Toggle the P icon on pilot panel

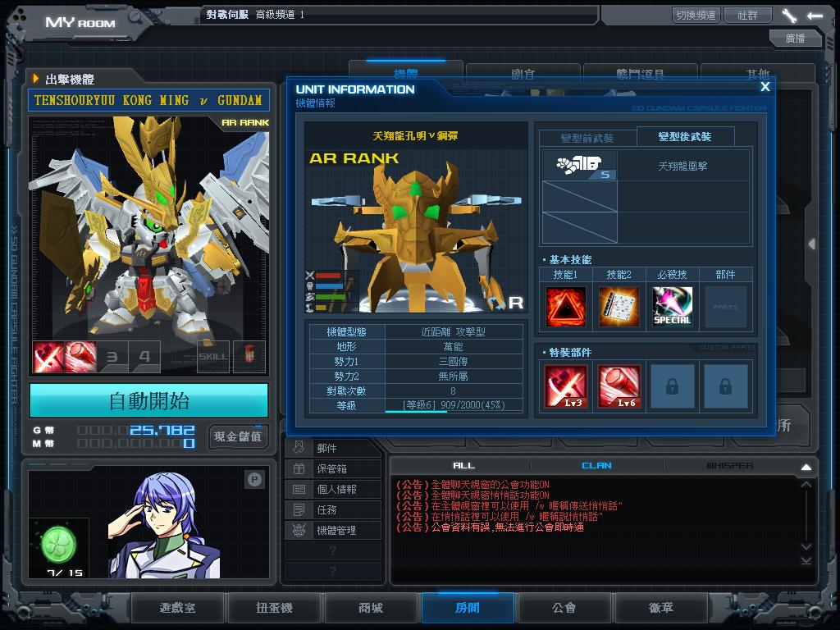coord(254,479)
